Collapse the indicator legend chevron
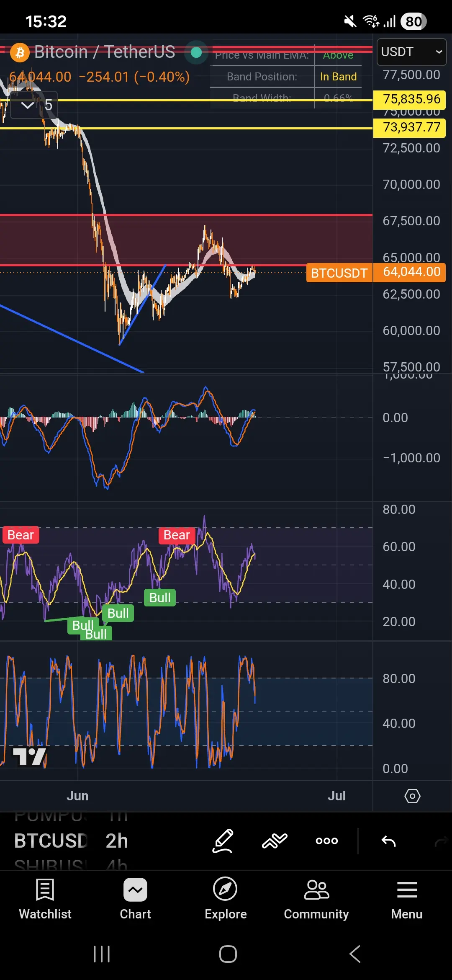This screenshot has height=980, width=452. click(28, 105)
